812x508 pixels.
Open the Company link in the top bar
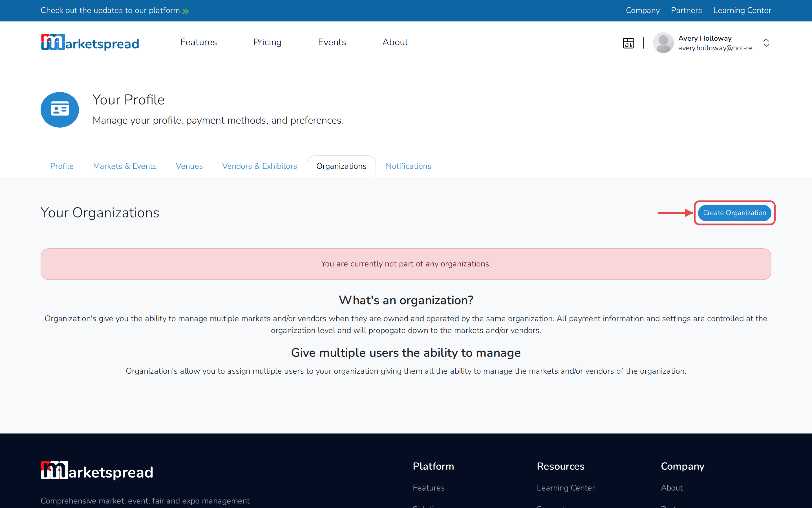click(x=643, y=10)
